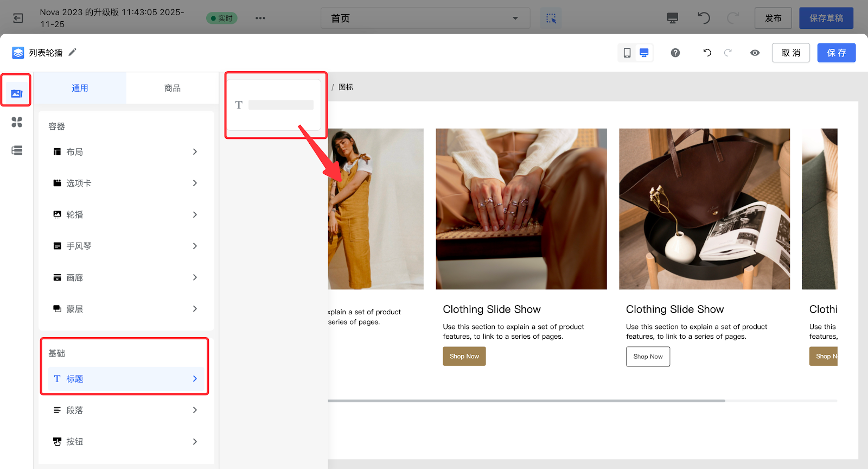
Task: Expand the 布局 layout item
Action: coord(126,152)
